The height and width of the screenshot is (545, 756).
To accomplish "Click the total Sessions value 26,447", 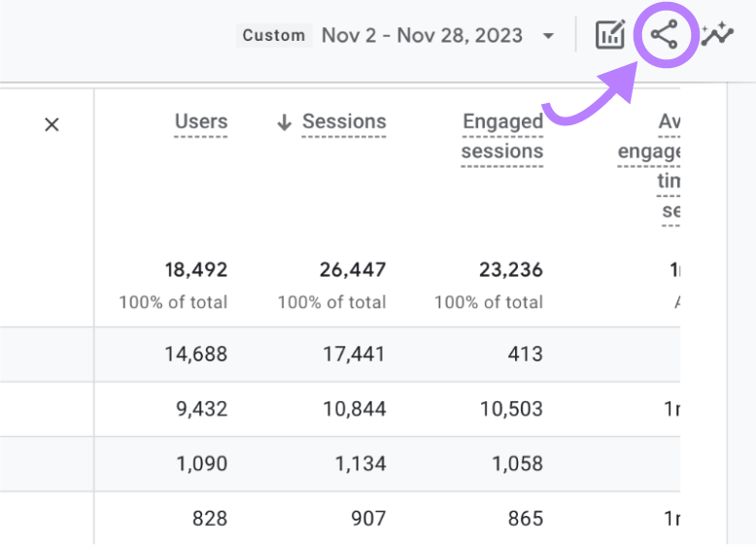I will click(352, 269).
